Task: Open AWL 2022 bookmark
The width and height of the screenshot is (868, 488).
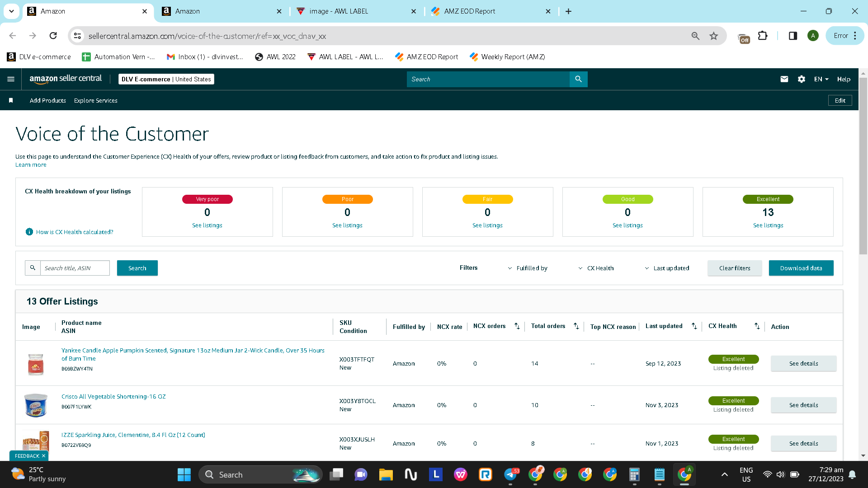Action: coord(275,57)
